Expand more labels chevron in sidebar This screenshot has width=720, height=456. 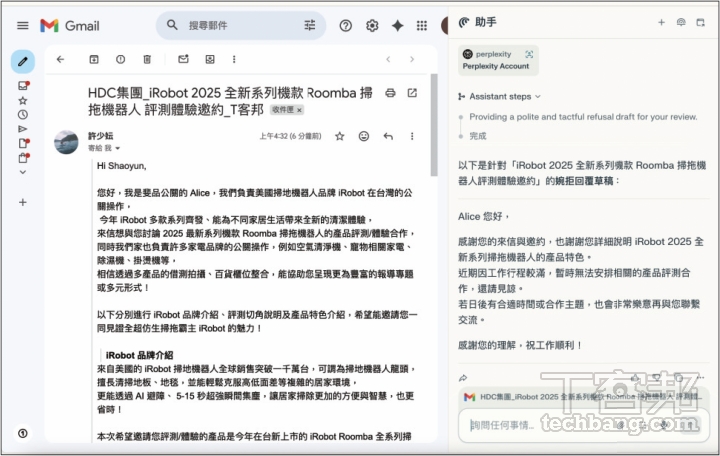click(22, 172)
